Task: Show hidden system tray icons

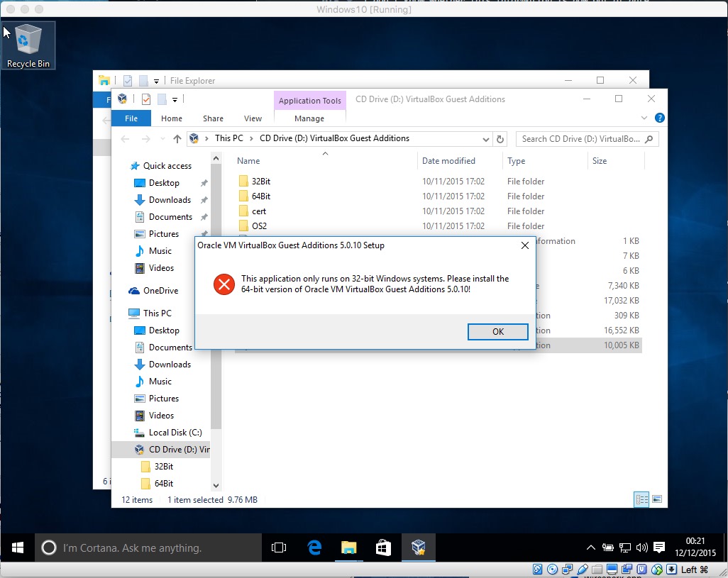Action: (590, 548)
